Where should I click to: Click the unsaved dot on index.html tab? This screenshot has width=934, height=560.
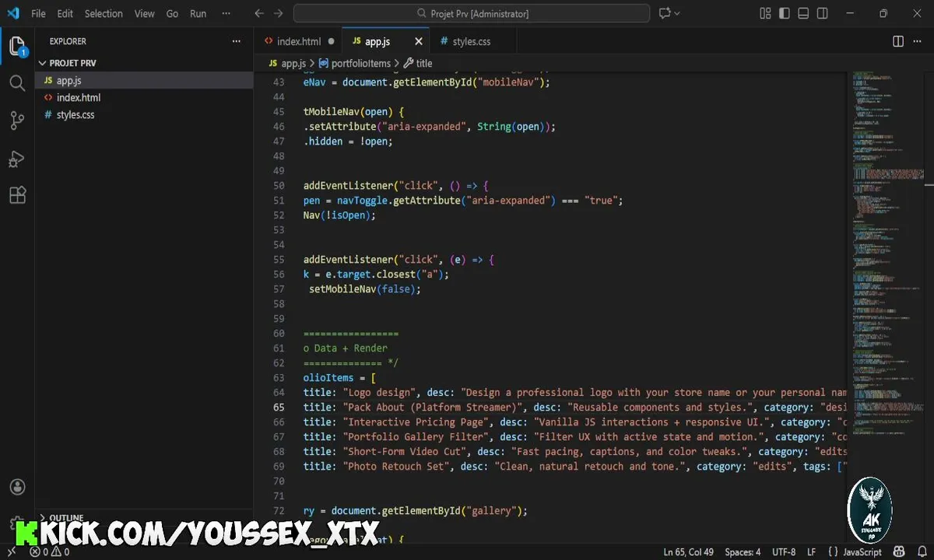(x=331, y=41)
